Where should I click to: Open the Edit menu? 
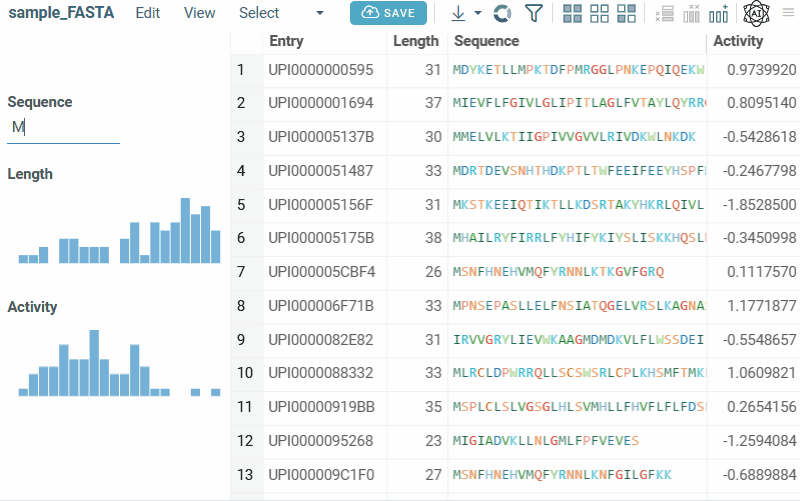pos(148,13)
